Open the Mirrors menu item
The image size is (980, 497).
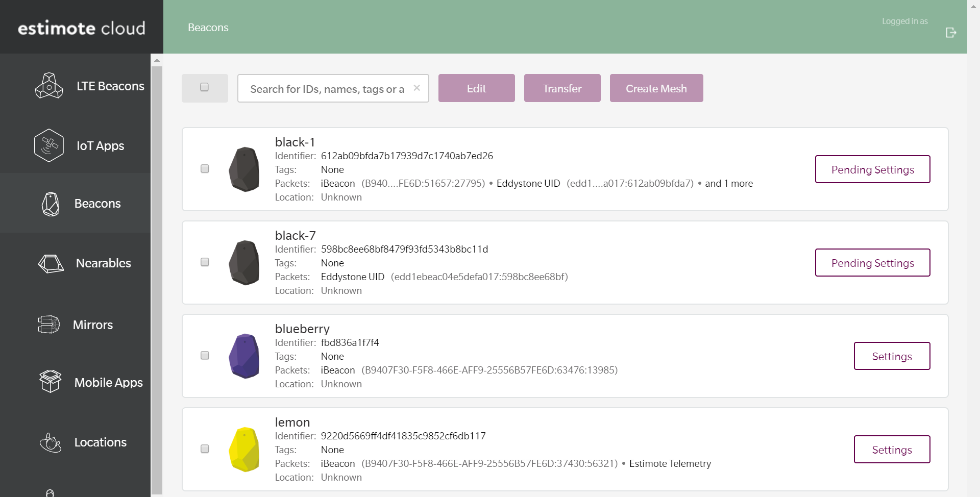pos(93,325)
